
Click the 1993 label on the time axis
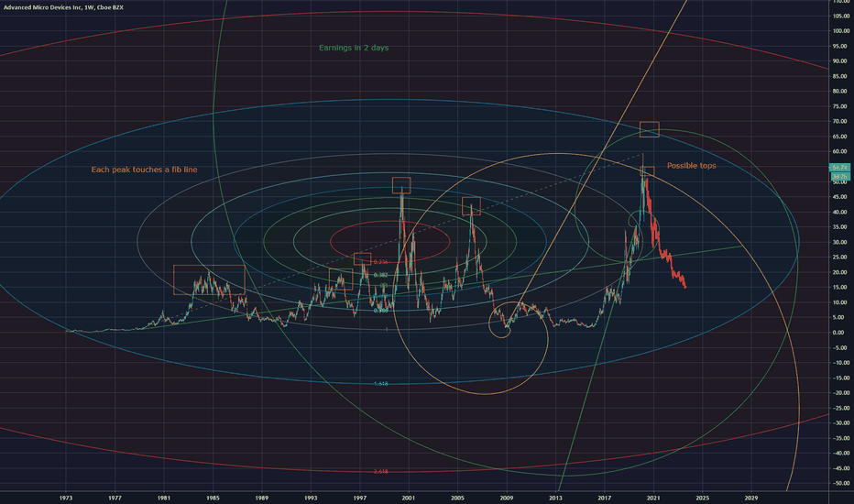tap(311, 498)
